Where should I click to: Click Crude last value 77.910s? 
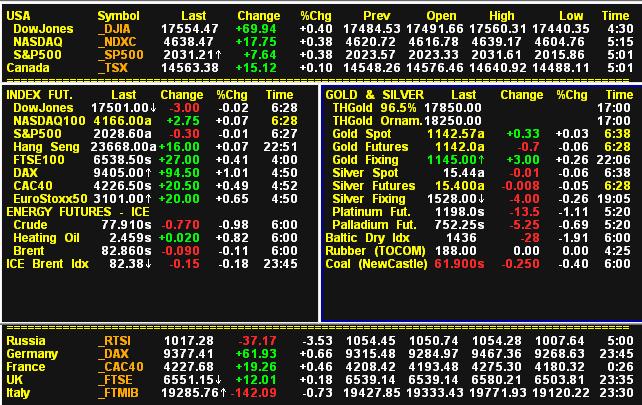pyautogui.click(x=127, y=225)
